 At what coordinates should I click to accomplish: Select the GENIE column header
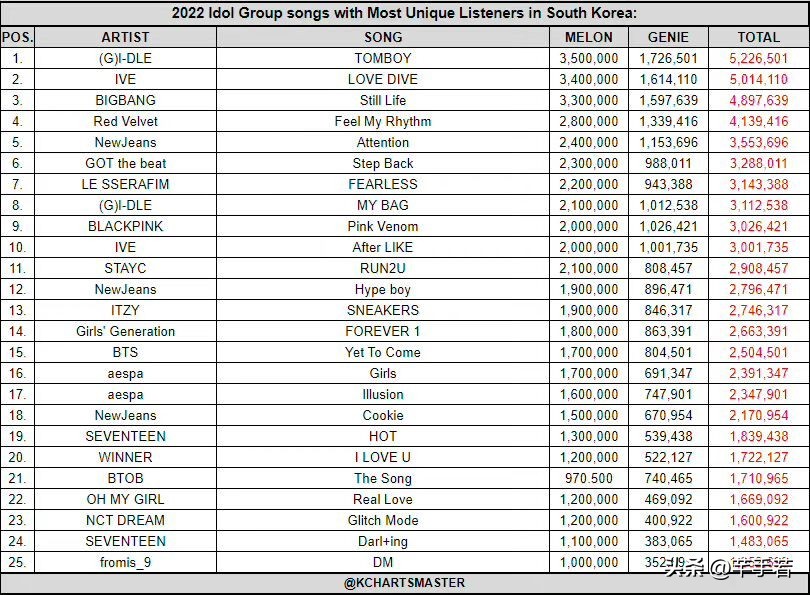pyautogui.click(x=668, y=37)
